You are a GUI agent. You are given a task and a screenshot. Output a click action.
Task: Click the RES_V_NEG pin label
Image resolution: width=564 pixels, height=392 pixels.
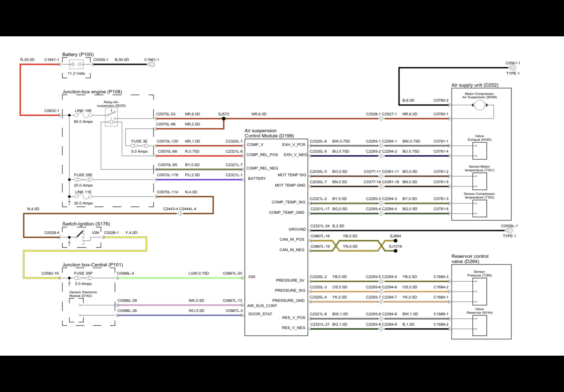click(294, 328)
